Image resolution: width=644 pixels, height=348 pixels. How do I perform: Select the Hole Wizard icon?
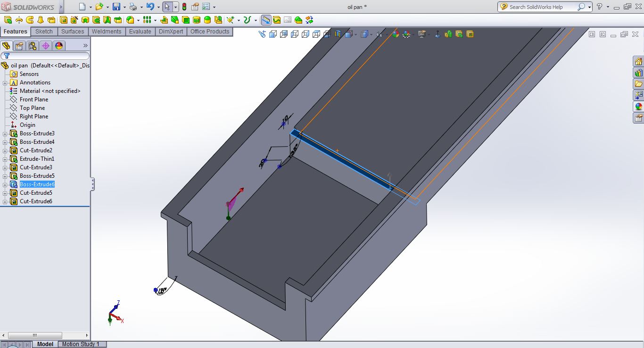(x=74, y=20)
